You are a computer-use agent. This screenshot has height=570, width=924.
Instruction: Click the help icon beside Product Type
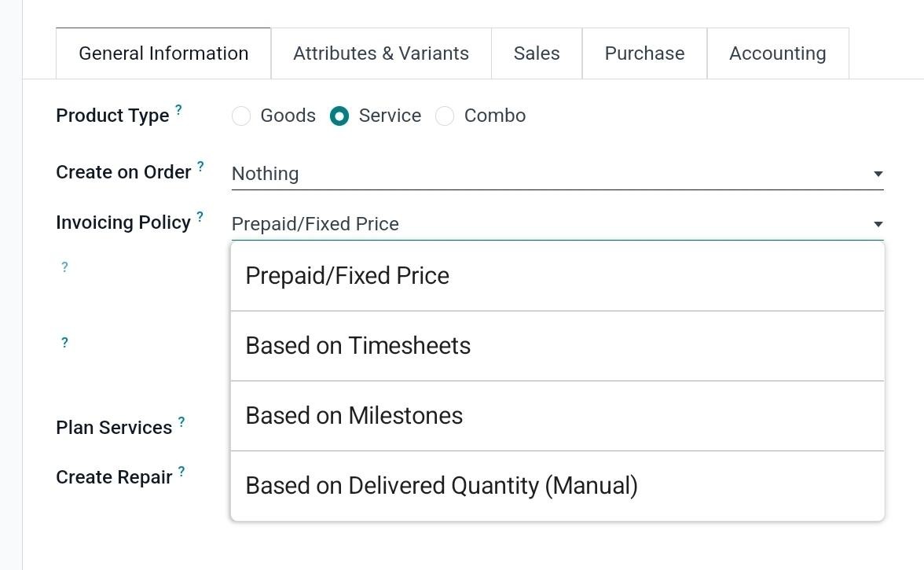pos(178,110)
